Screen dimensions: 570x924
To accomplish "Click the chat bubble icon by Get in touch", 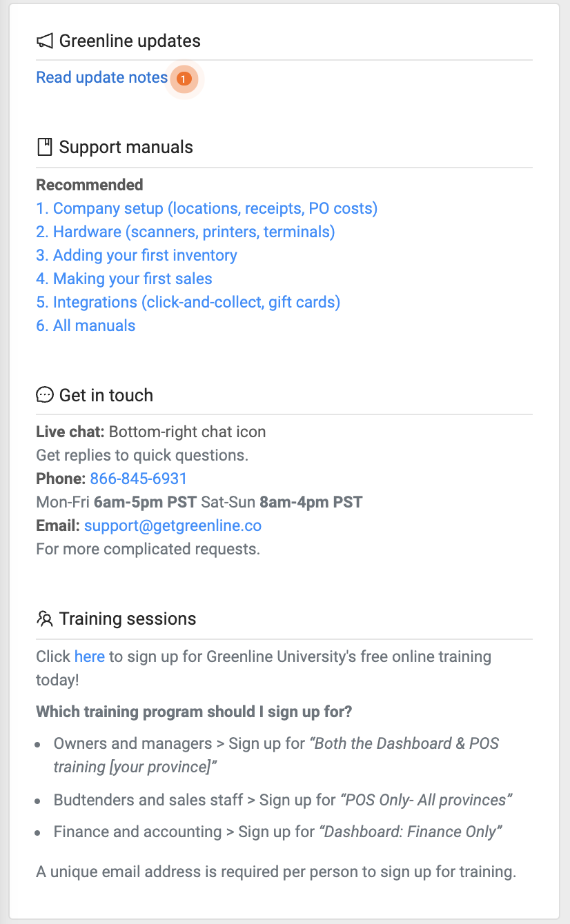I will (x=45, y=395).
